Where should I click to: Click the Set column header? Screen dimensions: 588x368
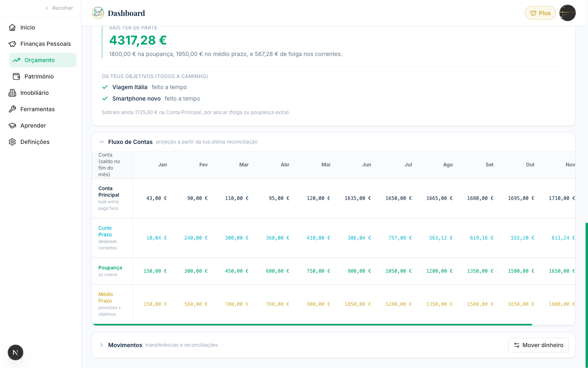[490, 165]
